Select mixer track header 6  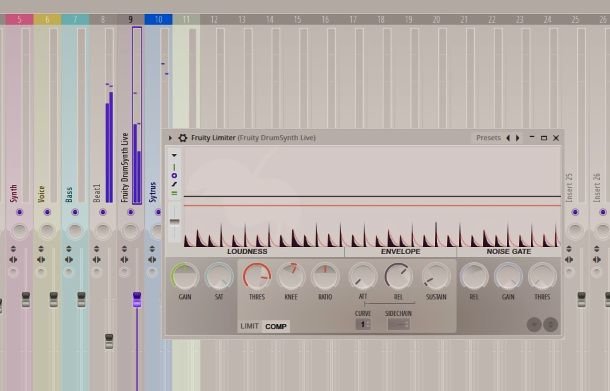pos(47,19)
